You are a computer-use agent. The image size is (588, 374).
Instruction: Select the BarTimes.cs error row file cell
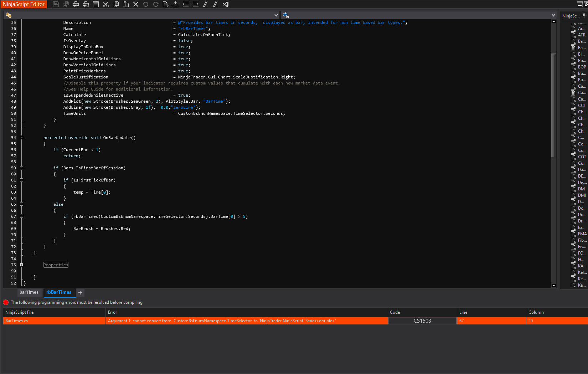(x=55, y=321)
